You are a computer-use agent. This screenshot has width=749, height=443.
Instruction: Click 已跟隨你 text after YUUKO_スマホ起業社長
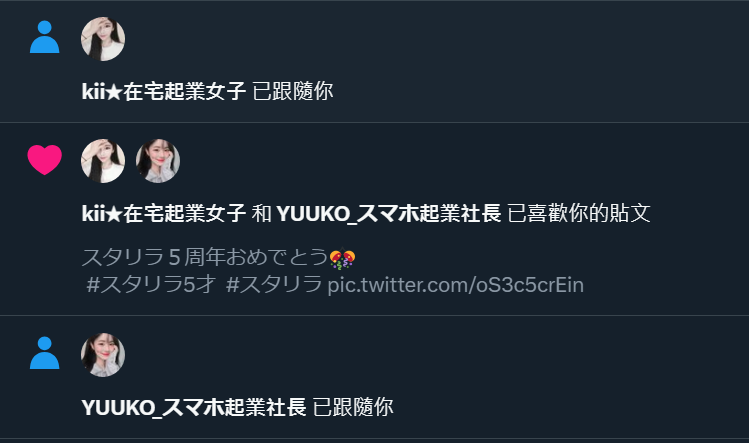click(353, 407)
